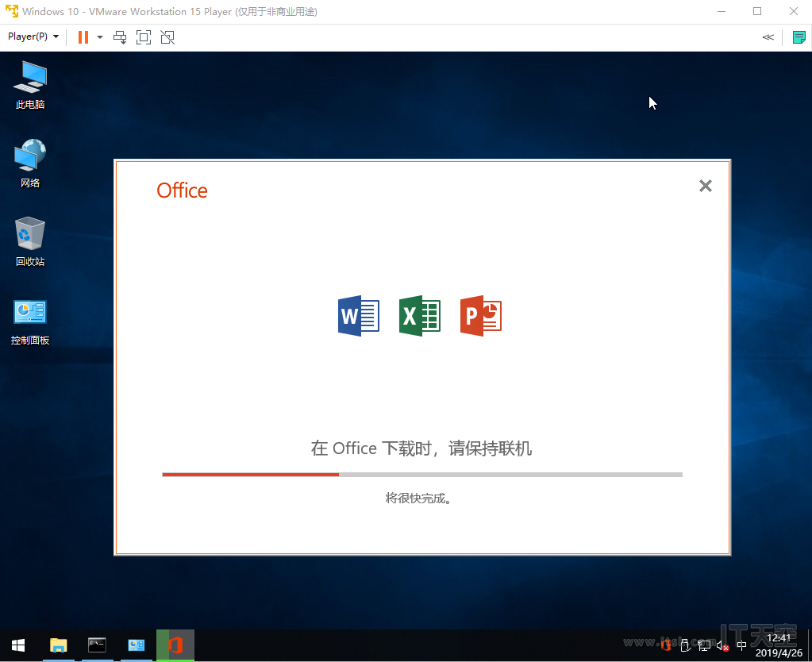Switch VMware to Unity mode

pyautogui.click(x=167, y=37)
